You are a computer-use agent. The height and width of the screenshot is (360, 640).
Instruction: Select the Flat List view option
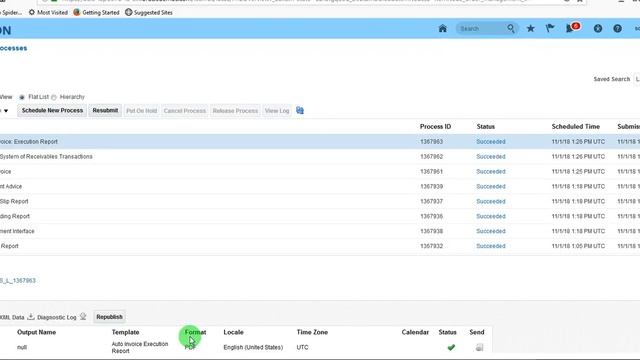[x=22, y=97]
